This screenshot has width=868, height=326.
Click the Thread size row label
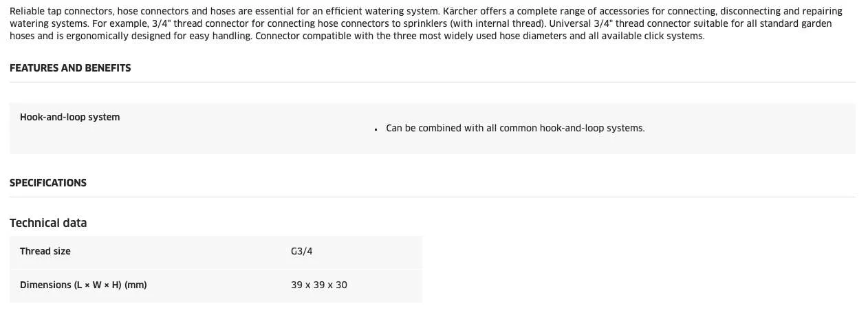tap(45, 251)
